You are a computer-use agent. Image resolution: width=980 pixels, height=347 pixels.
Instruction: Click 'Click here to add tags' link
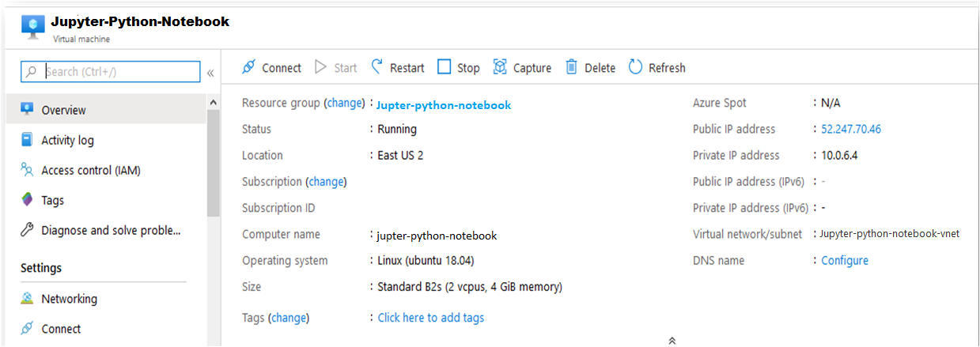[x=431, y=318]
